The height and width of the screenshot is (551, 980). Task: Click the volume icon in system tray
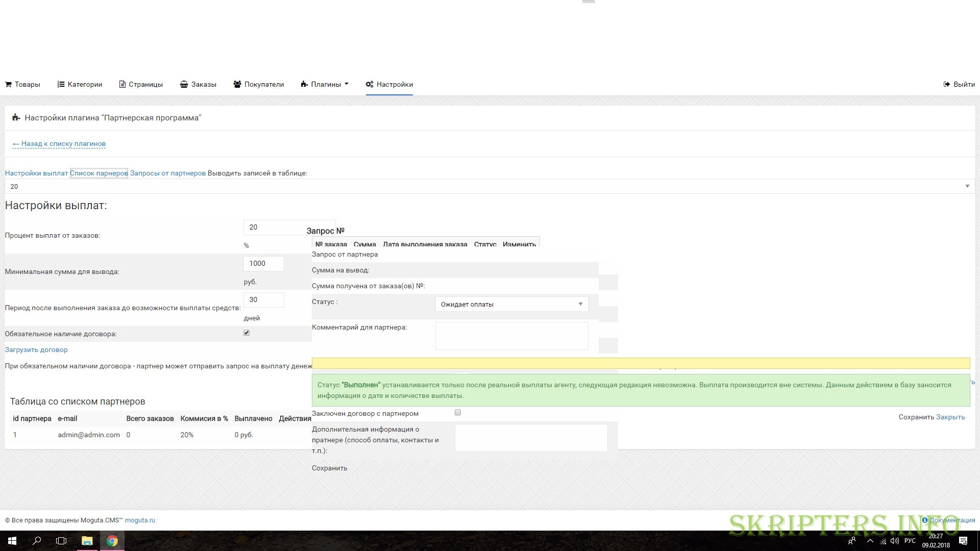(895, 541)
